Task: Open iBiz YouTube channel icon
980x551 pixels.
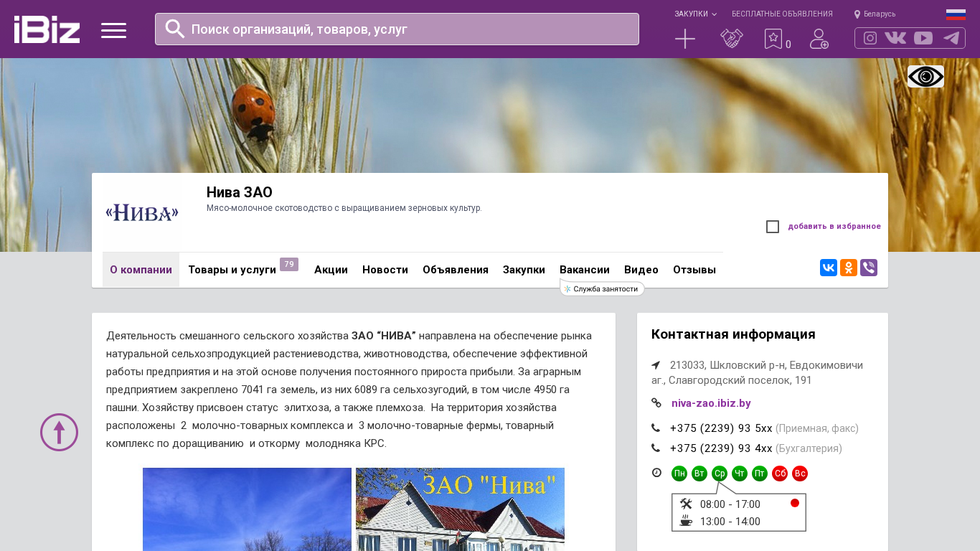Action: coord(923,38)
